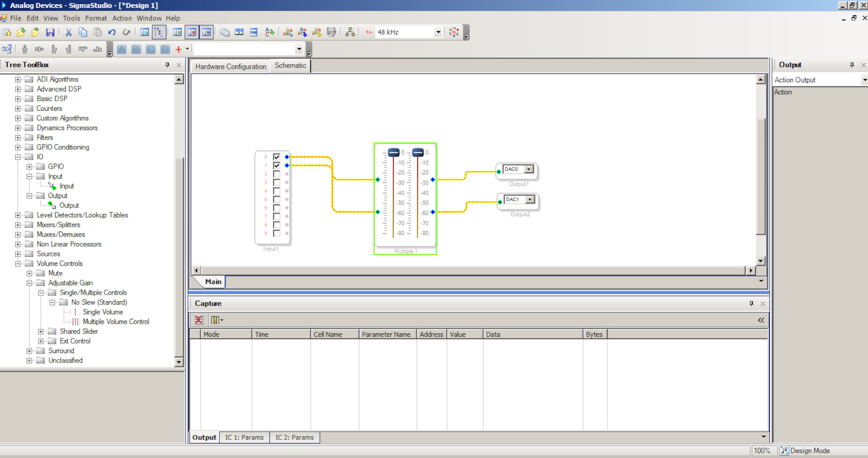Switch to IC 2: Params tab

pos(294,438)
